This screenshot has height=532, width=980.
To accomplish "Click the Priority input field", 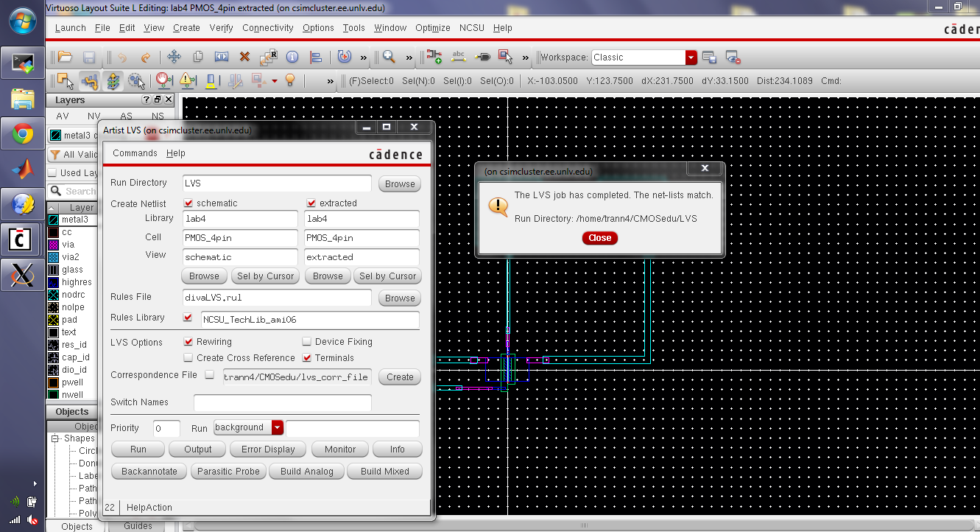I will 166,428.
